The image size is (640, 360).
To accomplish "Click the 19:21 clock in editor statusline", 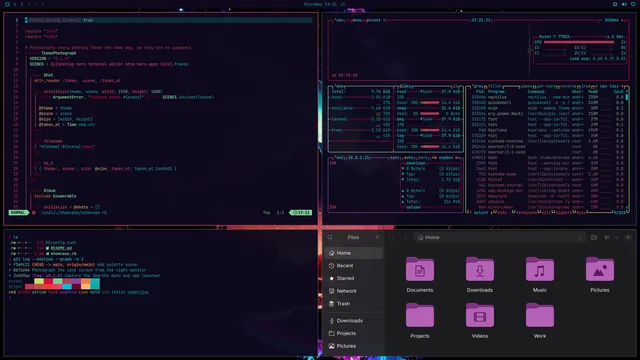I will tap(301, 213).
